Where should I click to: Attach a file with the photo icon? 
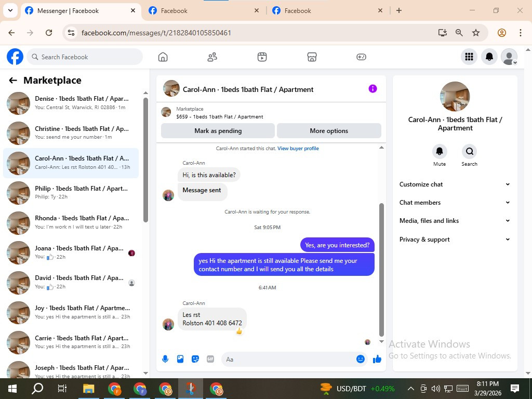[180, 359]
